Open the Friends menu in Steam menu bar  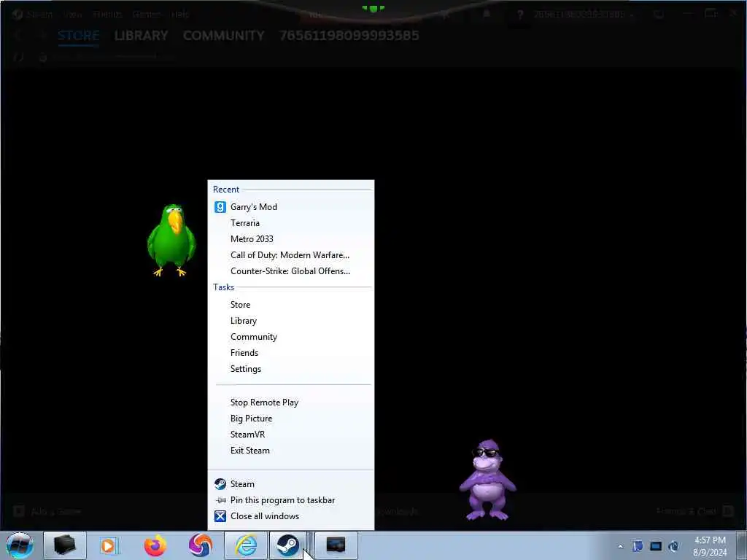click(108, 15)
